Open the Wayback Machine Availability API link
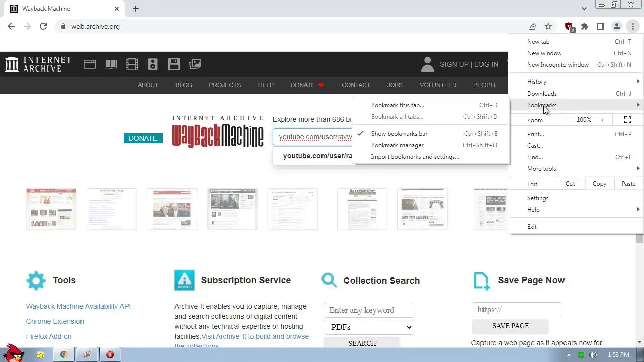The width and height of the screenshot is (644, 362). point(78,306)
